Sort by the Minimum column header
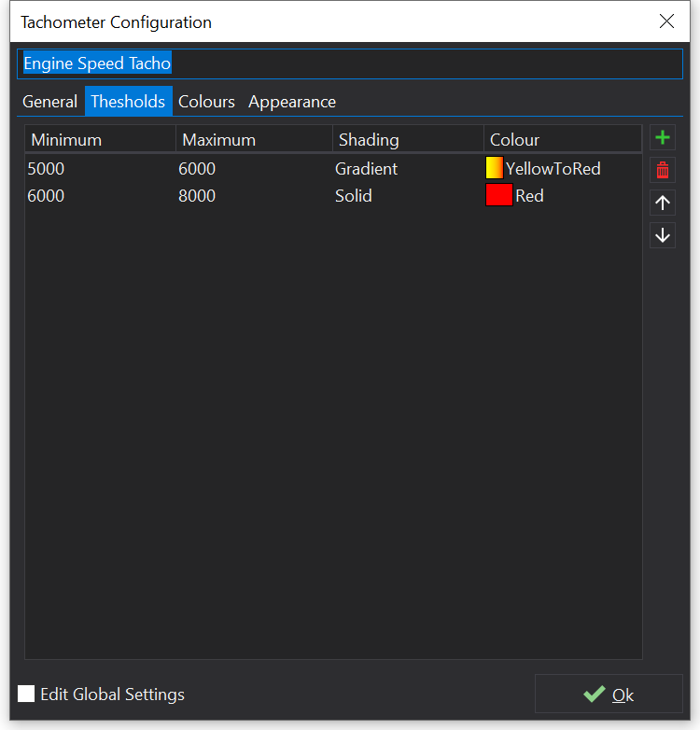Screen dimensions: 700x730 [x=99, y=140]
